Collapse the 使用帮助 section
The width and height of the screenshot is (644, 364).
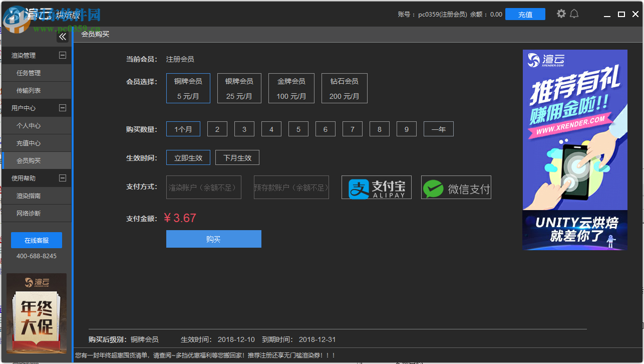63,178
